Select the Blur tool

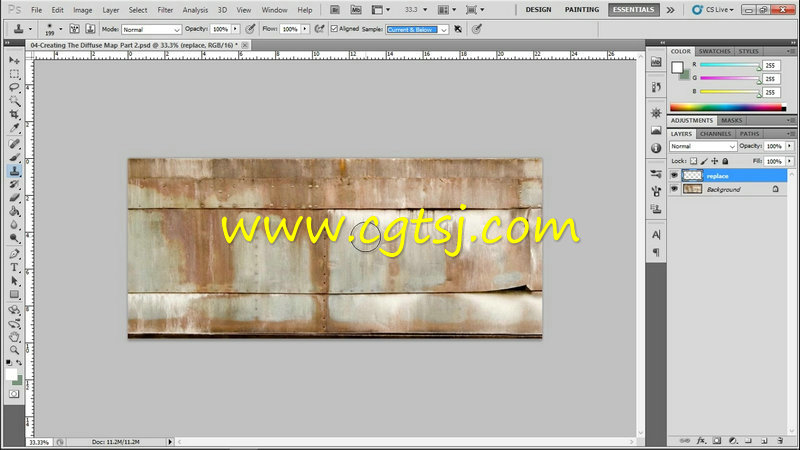pos(14,225)
